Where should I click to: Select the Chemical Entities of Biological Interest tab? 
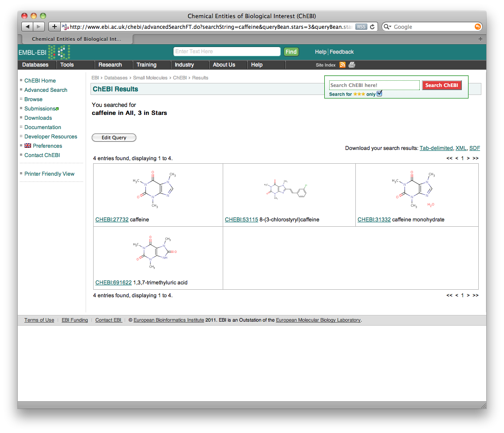77,39
